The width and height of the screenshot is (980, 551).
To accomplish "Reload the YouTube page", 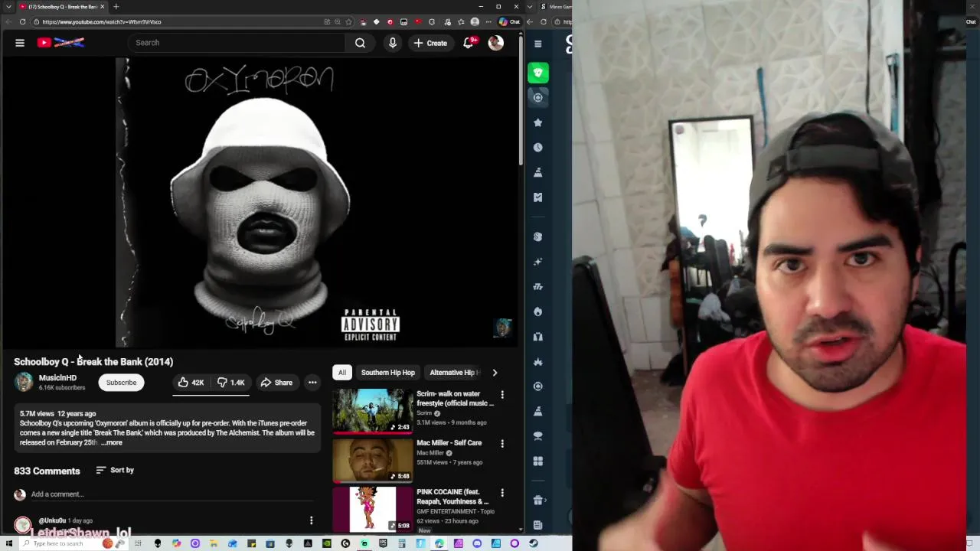I will 22,22.
